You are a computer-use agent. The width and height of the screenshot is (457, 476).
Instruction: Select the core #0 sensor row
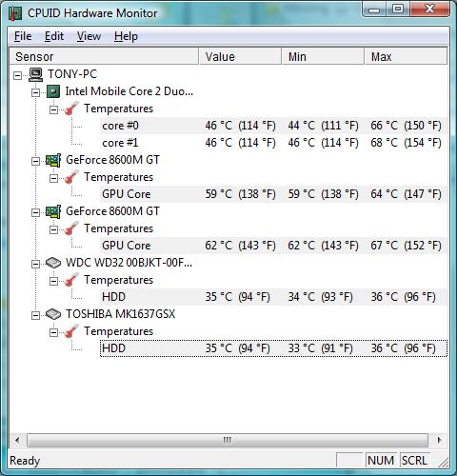[x=273, y=126]
